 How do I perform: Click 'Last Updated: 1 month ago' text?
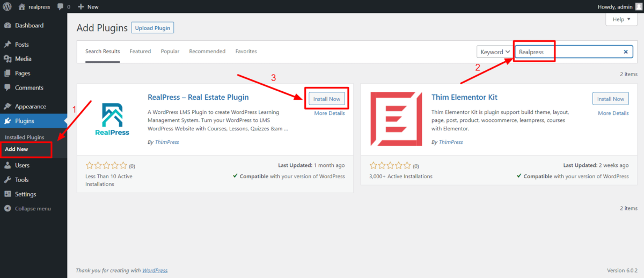pyautogui.click(x=312, y=165)
